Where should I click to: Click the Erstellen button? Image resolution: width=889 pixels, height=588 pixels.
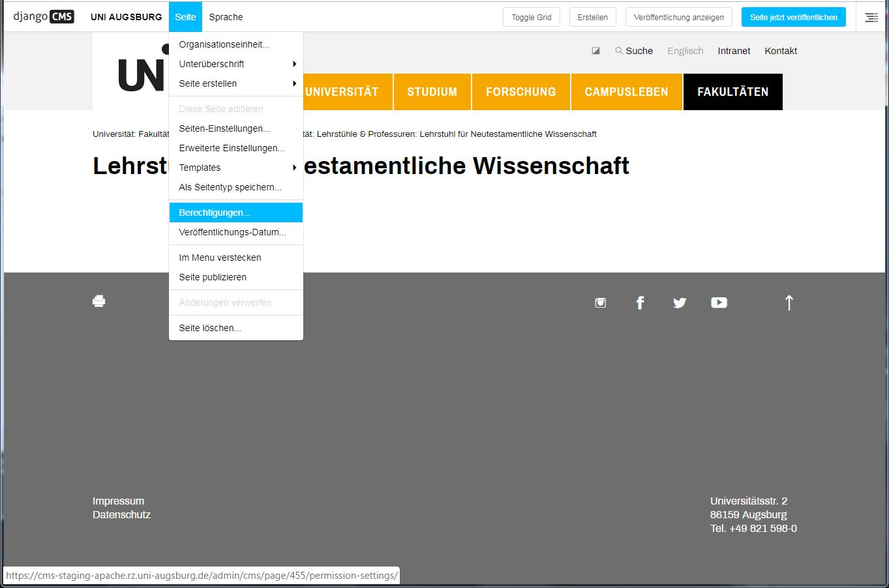coord(593,18)
